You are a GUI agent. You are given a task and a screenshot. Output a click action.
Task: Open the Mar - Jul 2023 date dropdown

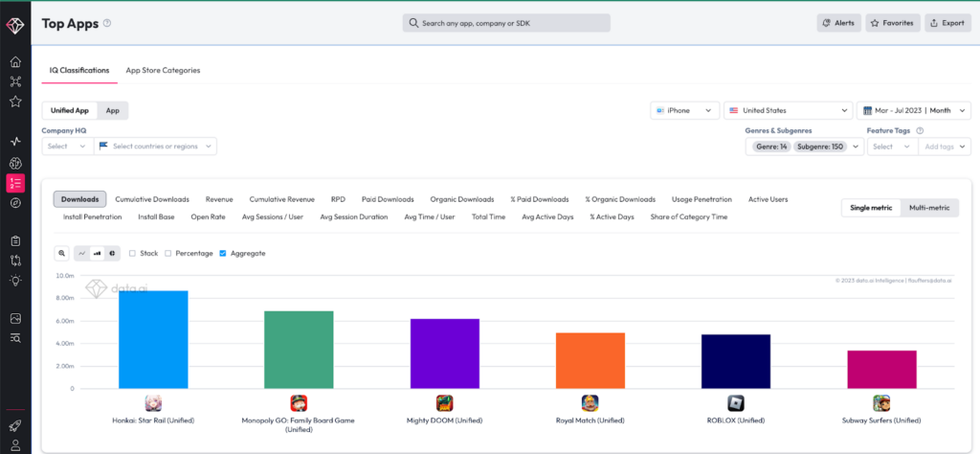pyautogui.click(x=914, y=111)
